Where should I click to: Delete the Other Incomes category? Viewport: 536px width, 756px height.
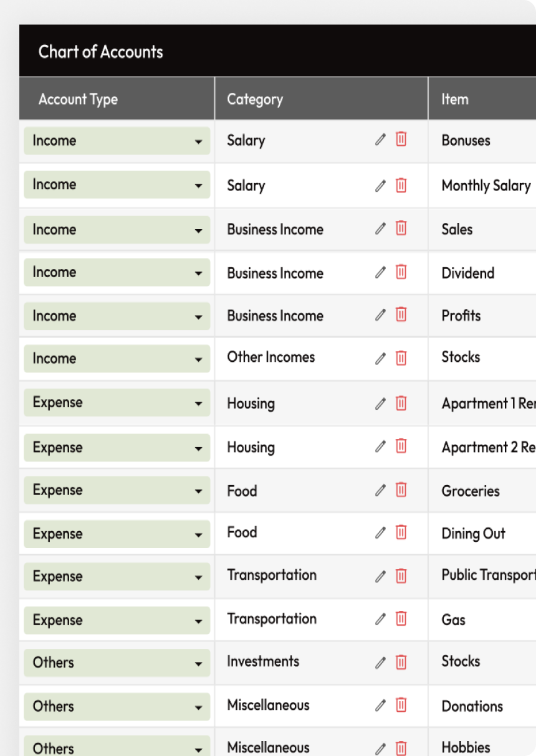pyautogui.click(x=401, y=358)
